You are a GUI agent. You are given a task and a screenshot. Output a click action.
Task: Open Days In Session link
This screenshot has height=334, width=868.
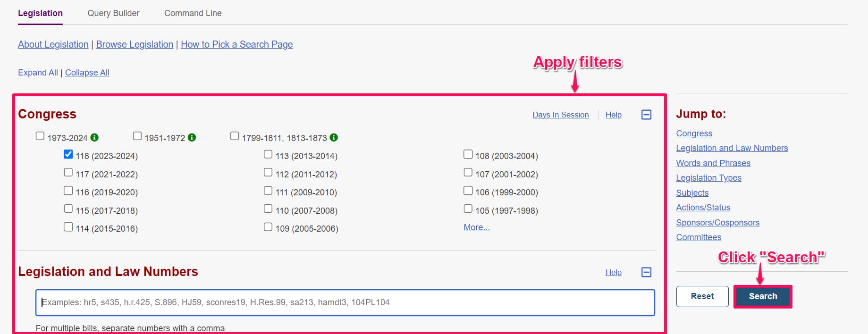(560, 115)
